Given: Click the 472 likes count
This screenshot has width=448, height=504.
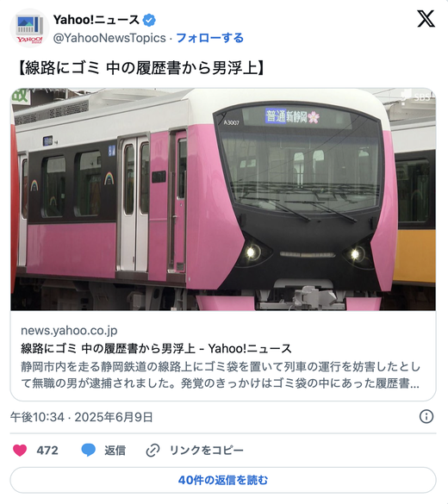Looking at the screenshot, I should pyautogui.click(x=47, y=451).
